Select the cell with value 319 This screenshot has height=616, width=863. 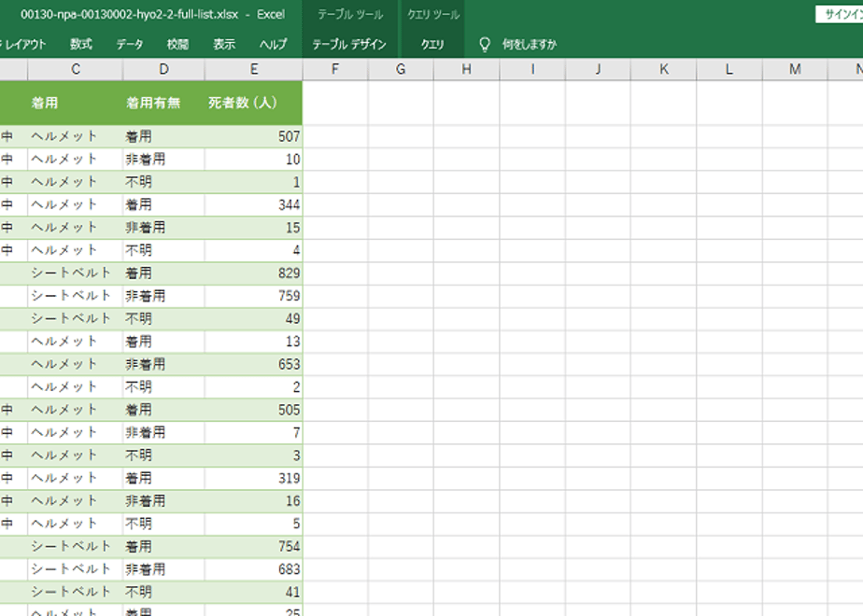click(254, 479)
